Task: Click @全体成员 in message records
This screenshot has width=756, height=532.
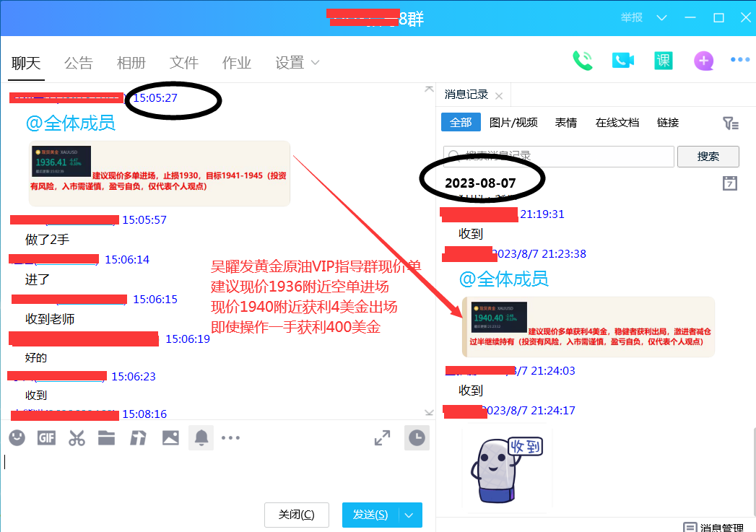Action: point(504,279)
